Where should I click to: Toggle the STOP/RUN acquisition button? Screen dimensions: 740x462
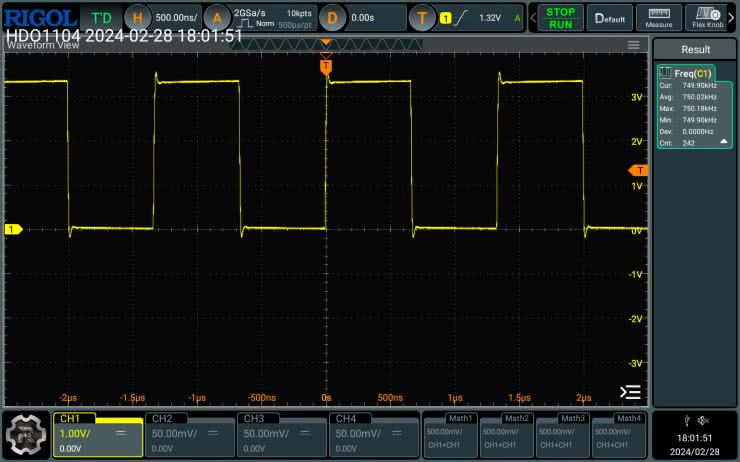(559, 17)
